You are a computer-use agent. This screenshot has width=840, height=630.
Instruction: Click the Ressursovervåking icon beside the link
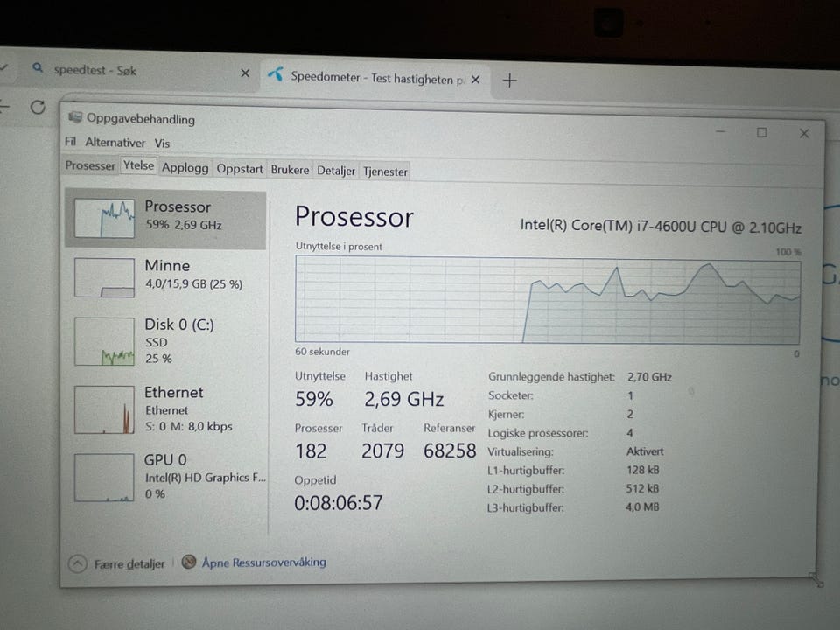[x=189, y=562]
